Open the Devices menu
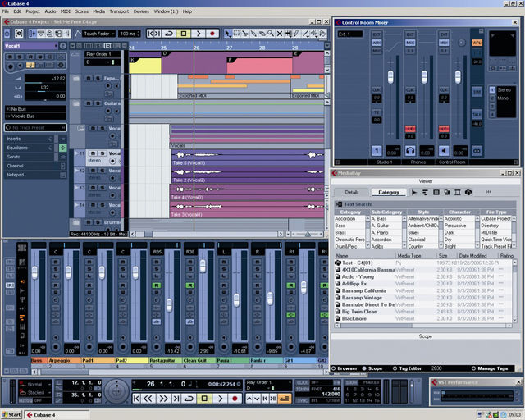Viewport: 525px width, 420px height. click(141, 11)
